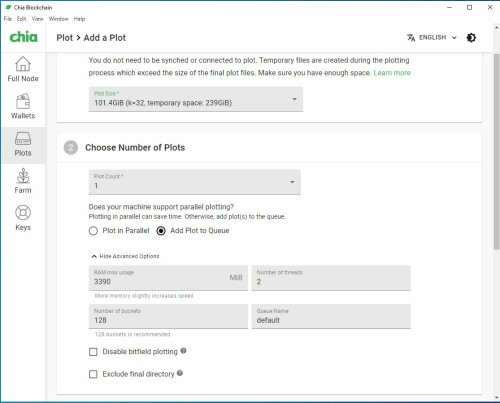
Task: Open the English language selector
Action: 432,38
